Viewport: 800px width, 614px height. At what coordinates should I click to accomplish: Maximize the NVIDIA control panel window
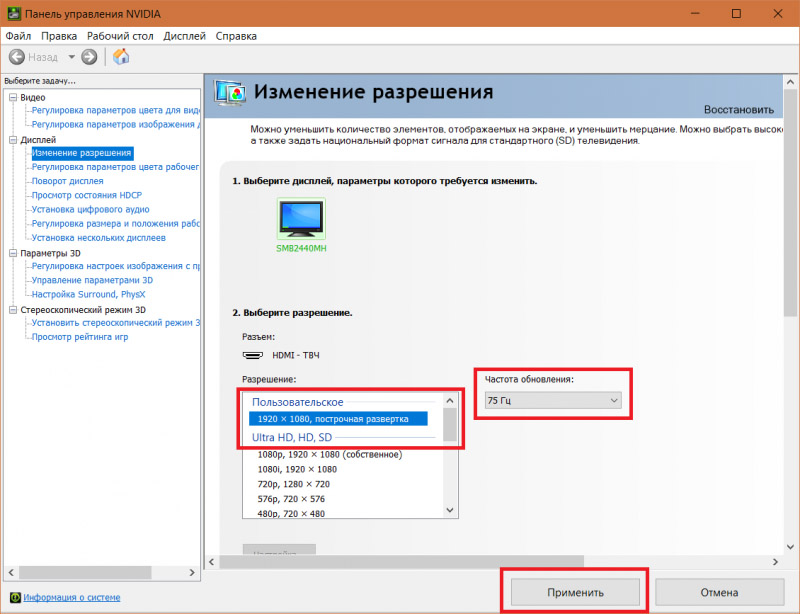coord(736,13)
